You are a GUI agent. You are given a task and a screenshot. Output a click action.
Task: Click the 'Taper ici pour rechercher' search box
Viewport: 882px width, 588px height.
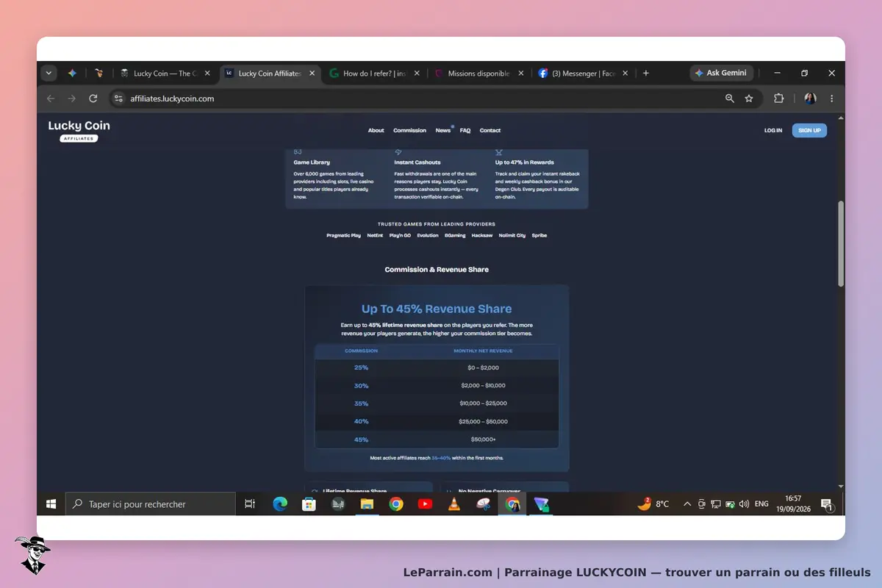tap(151, 504)
